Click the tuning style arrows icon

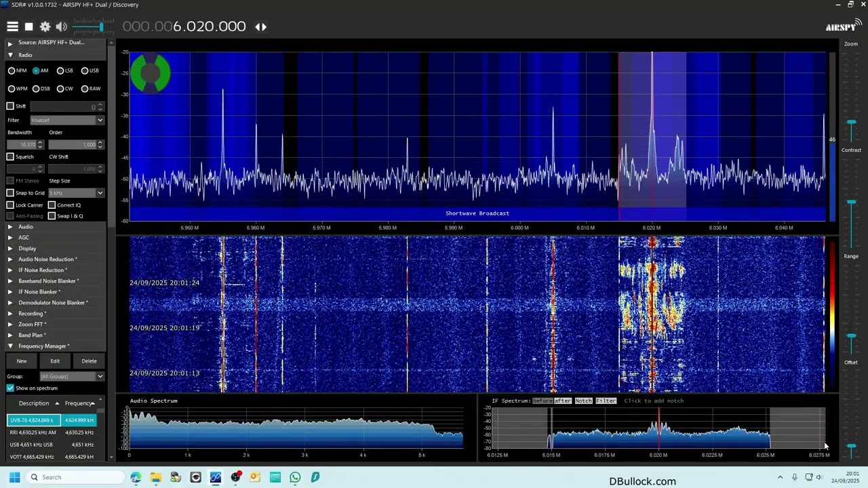click(260, 26)
